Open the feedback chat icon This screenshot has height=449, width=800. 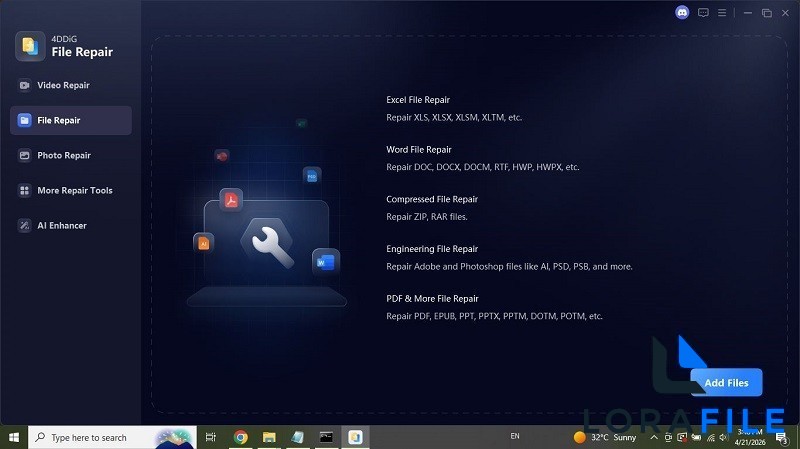(x=703, y=13)
